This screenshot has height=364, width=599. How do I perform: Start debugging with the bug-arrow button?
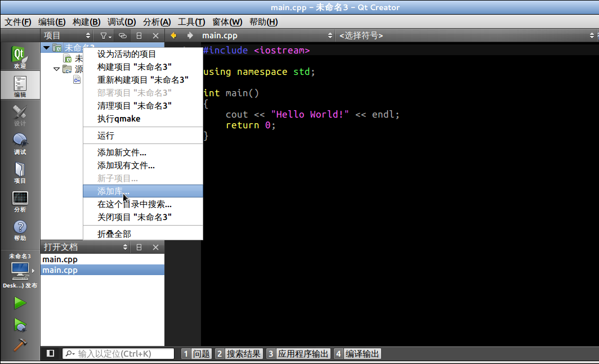click(x=20, y=325)
